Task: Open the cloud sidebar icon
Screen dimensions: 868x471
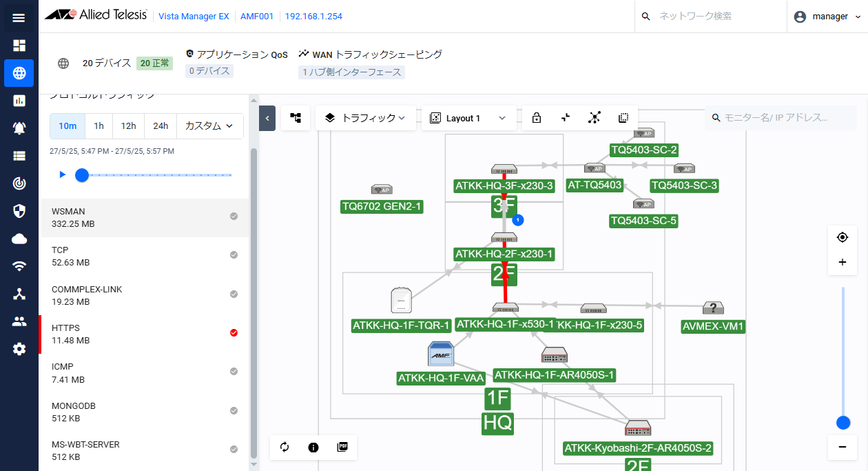Action: [x=19, y=239]
